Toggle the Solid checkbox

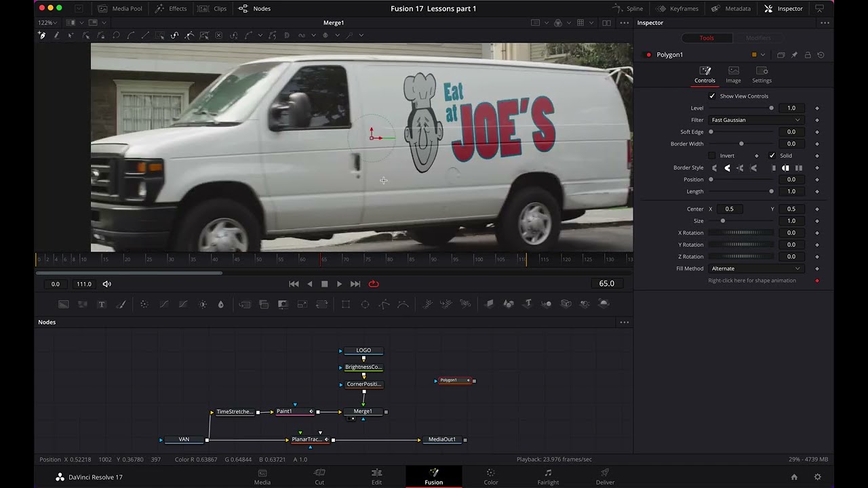pos(772,156)
